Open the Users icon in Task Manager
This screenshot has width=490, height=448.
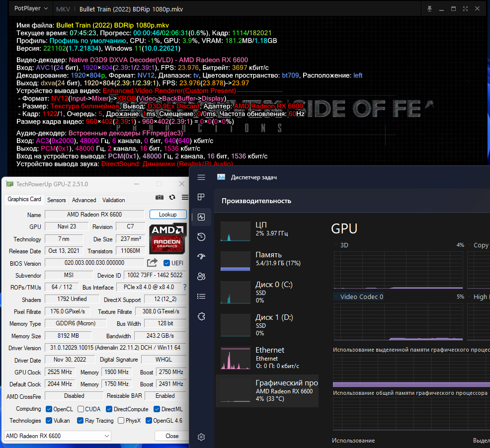pyautogui.click(x=201, y=277)
